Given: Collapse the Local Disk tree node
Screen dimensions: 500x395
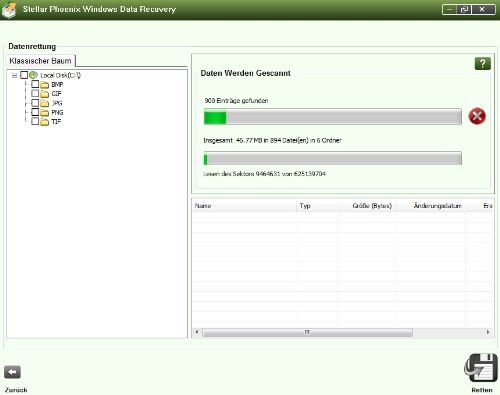Looking at the screenshot, I should (14, 75).
